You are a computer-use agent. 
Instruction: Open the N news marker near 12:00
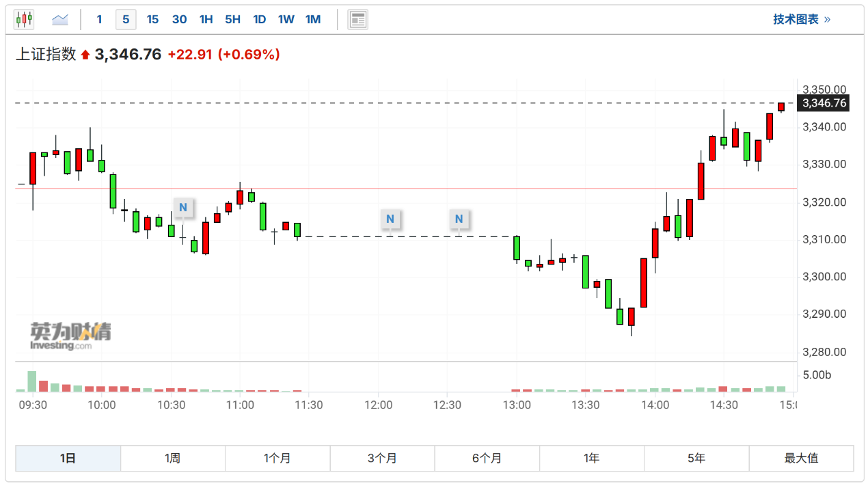coord(390,219)
